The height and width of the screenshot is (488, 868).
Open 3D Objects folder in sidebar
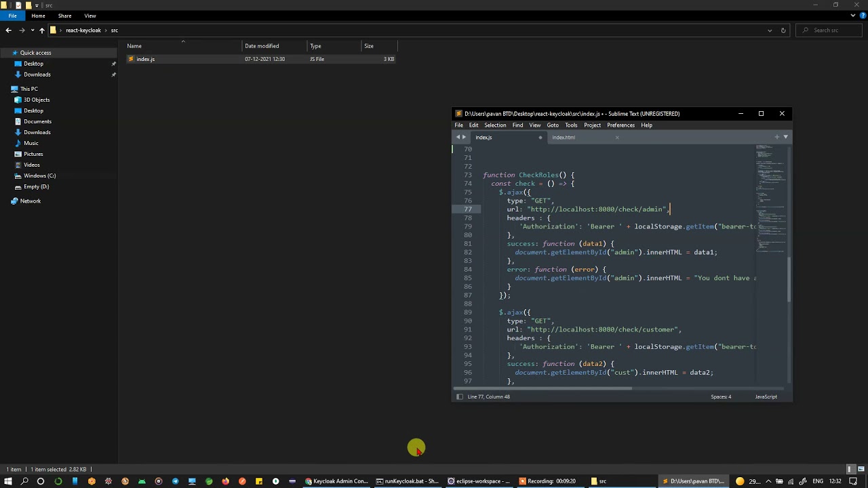(37, 100)
